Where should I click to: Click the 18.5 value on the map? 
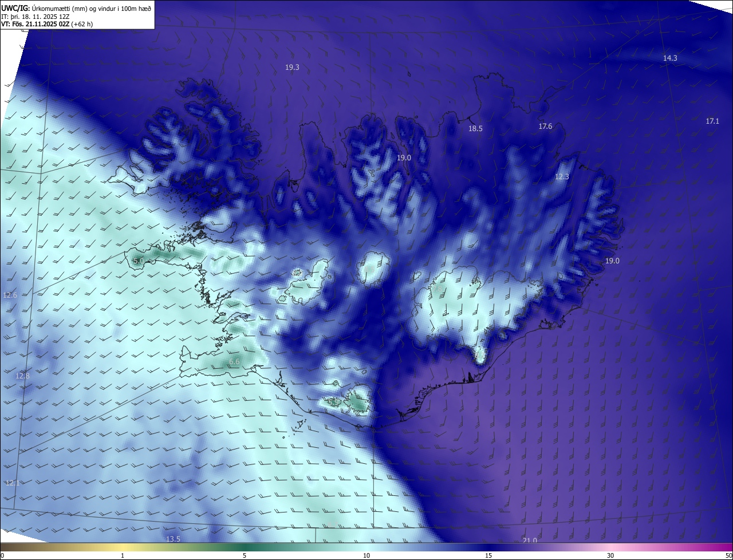[475, 128]
